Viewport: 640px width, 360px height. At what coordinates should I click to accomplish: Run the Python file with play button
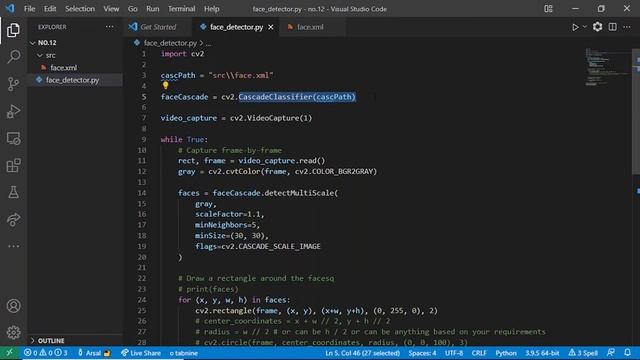575,27
